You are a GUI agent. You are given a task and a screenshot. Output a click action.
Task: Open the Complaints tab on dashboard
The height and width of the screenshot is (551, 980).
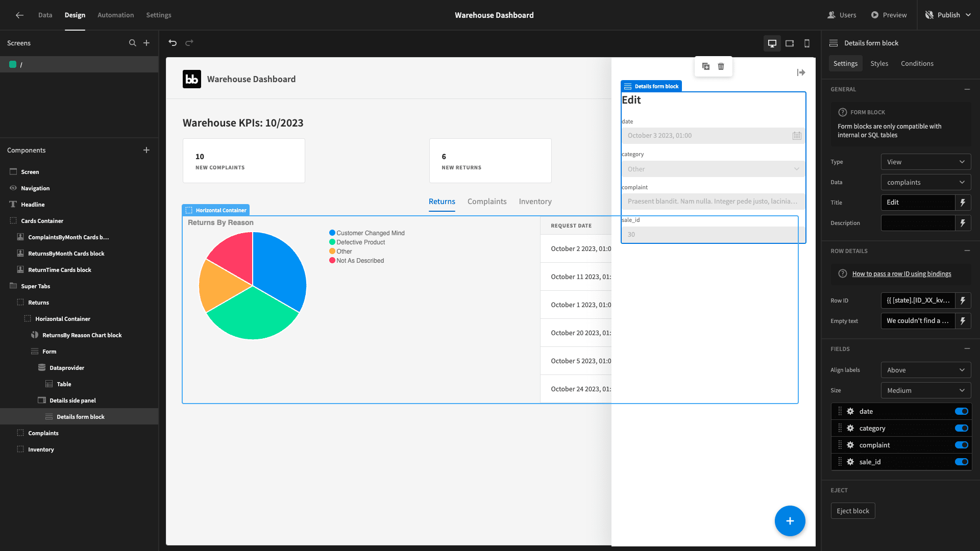(487, 202)
